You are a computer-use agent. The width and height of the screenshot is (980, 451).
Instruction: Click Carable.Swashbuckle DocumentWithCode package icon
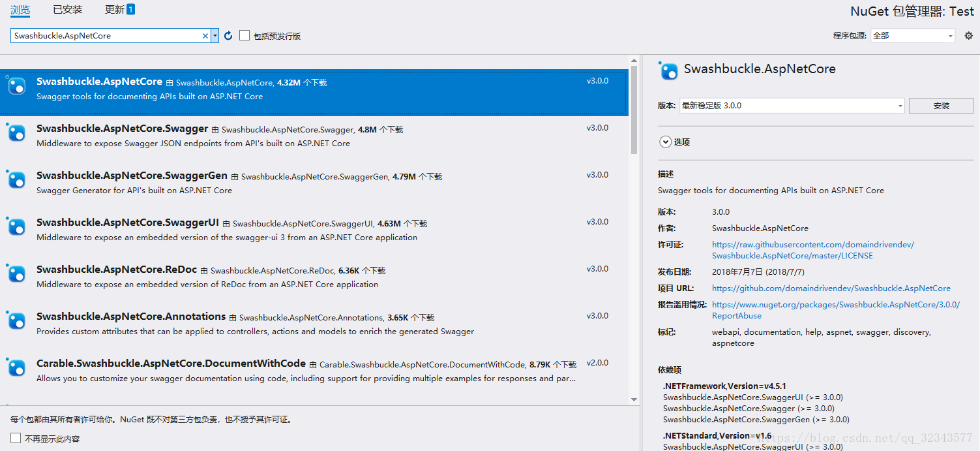16,367
